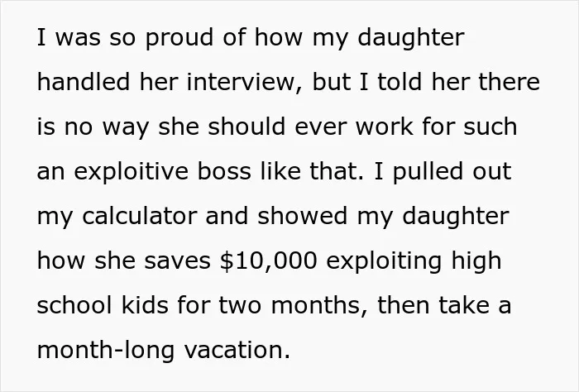The image size is (579, 392).
Task: Click the word "boss"
Action: (x=224, y=171)
